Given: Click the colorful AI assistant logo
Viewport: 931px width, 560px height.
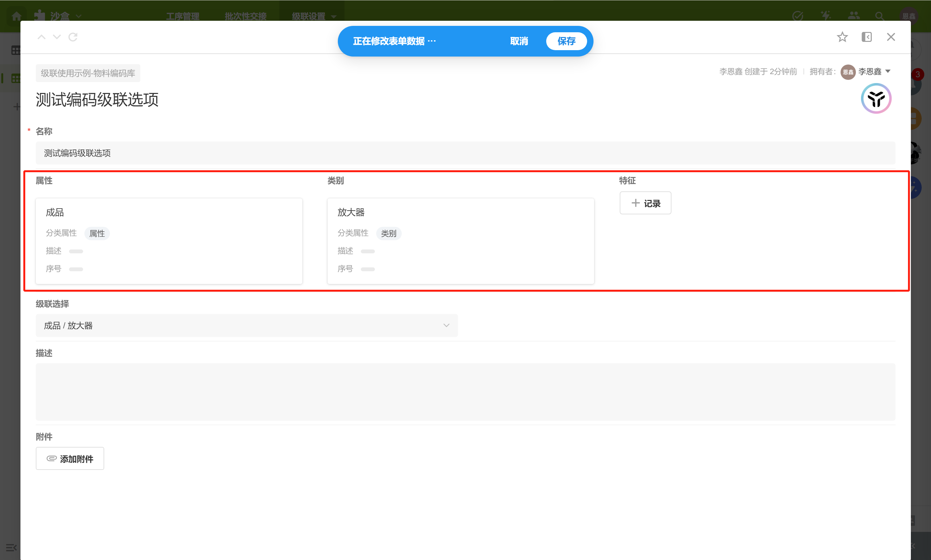Looking at the screenshot, I should coord(876,99).
